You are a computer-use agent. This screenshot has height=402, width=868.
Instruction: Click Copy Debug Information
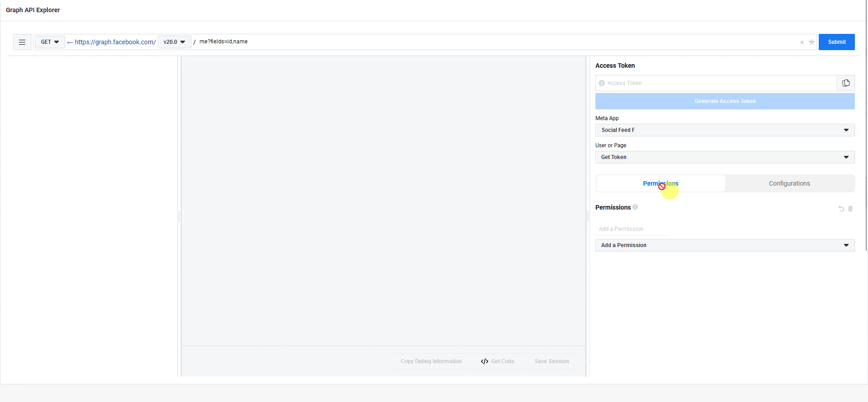pyautogui.click(x=431, y=361)
